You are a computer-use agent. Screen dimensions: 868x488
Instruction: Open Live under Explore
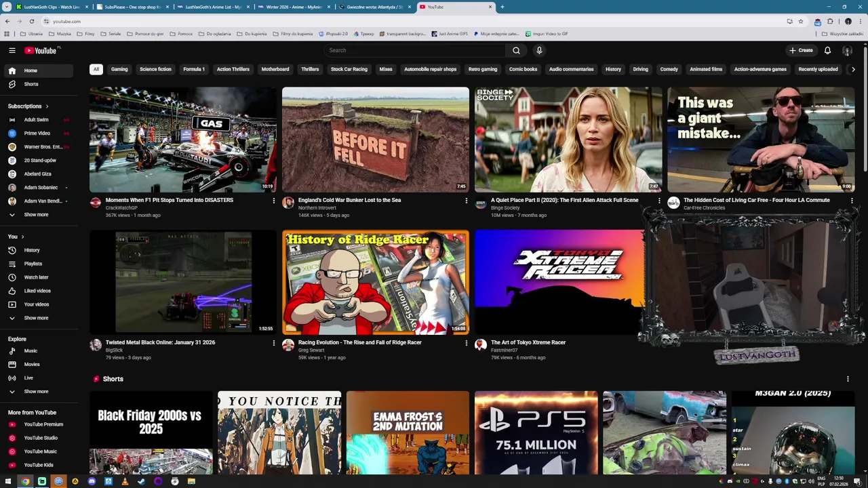39,378
